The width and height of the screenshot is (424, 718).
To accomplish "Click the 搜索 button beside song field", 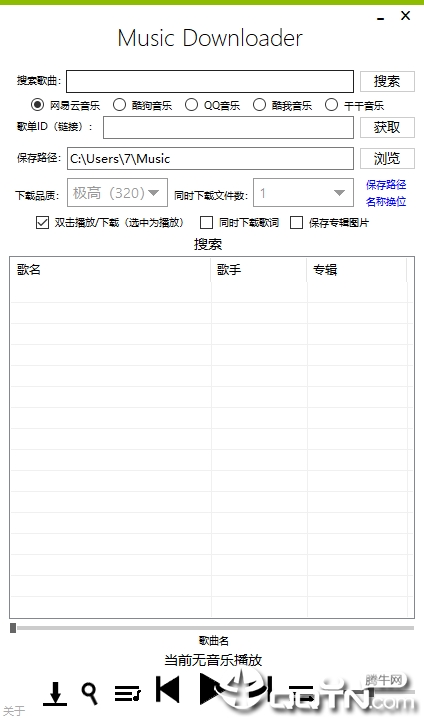I will pos(387,82).
